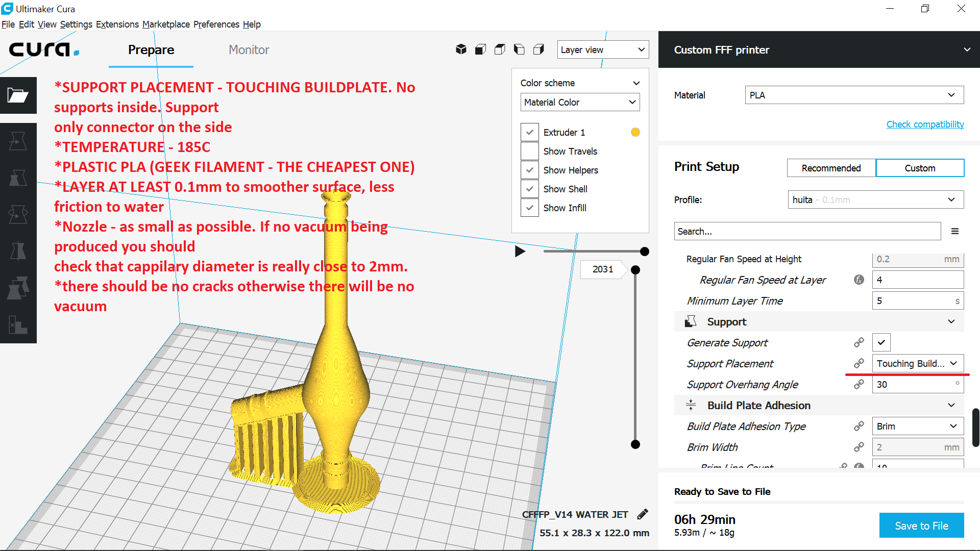Toggle Show Helpers checkbox
The height and width of the screenshot is (551, 980).
point(530,170)
